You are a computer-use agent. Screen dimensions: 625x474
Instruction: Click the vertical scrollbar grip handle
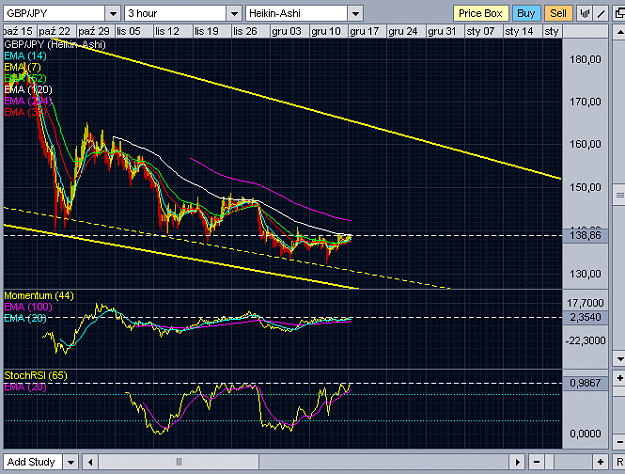point(619,195)
